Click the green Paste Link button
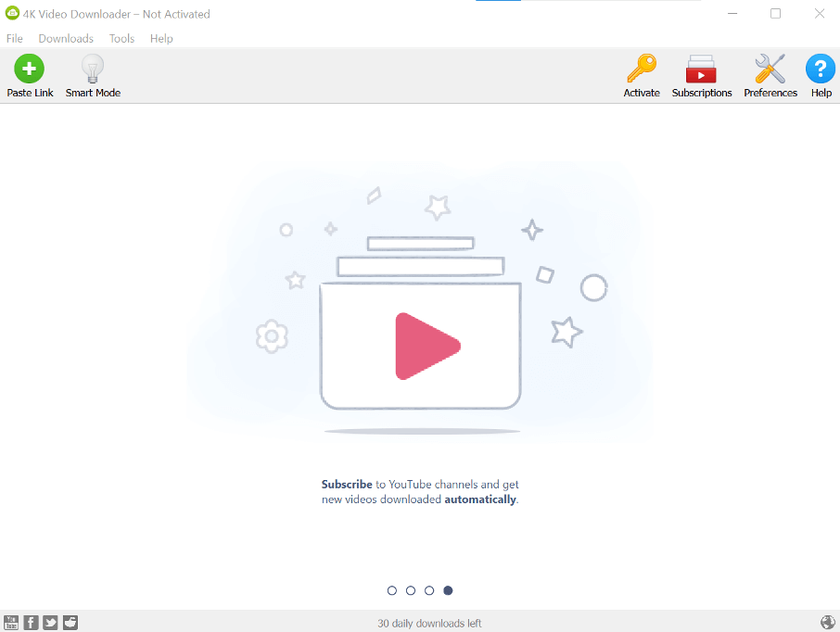This screenshot has height=632, width=840. tap(30, 75)
